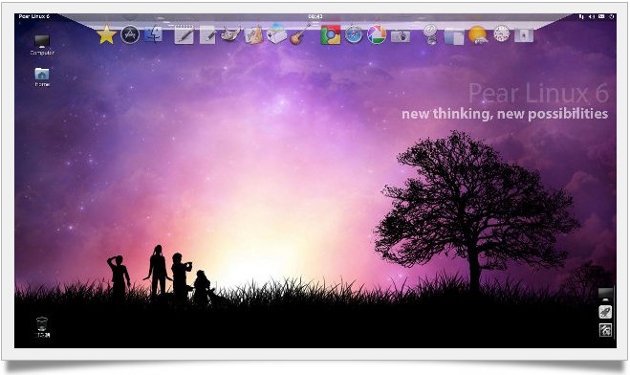Open the power session menu in panel
630x375 pixels.
click(x=612, y=16)
